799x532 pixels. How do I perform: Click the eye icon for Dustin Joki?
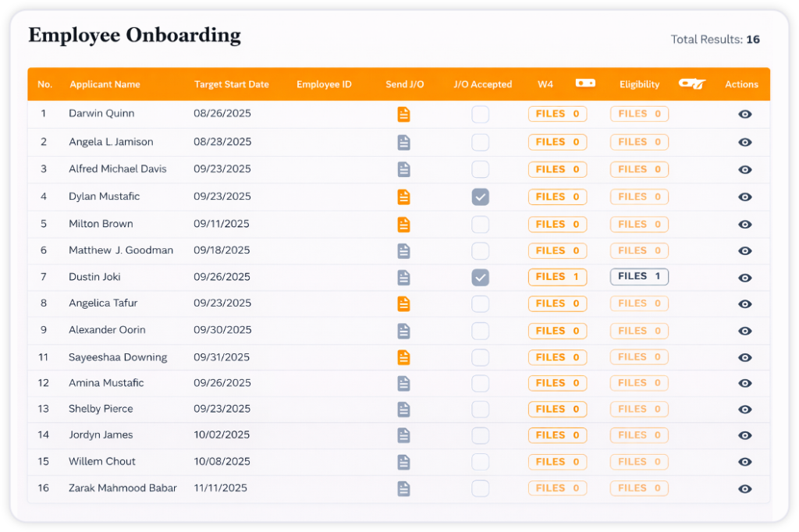744,277
